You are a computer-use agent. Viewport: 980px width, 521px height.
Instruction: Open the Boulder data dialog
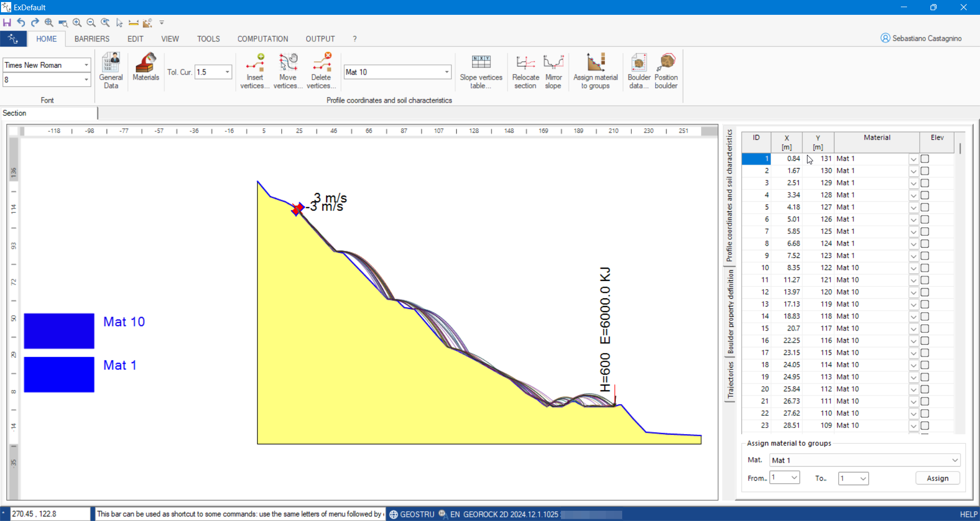coord(639,70)
